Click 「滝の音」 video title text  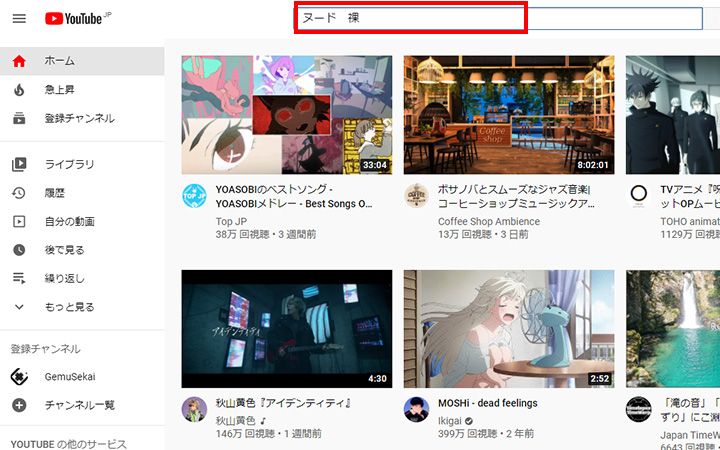[690, 410]
